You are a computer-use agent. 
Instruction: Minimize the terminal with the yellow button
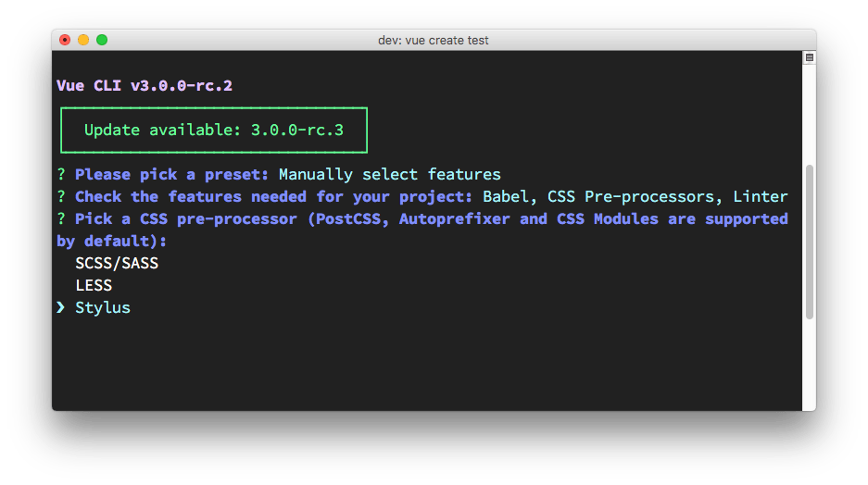[x=83, y=40]
